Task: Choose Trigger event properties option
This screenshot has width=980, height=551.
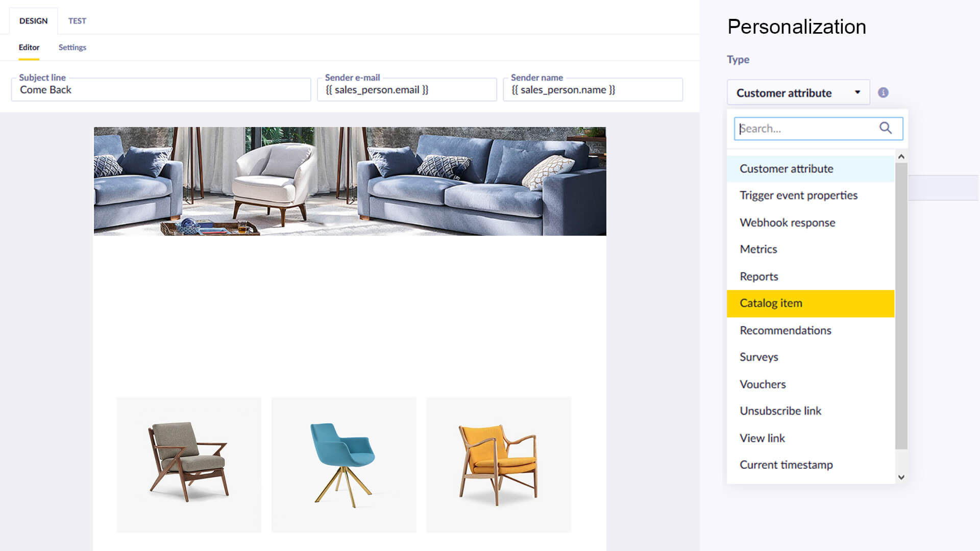Action: (811, 195)
